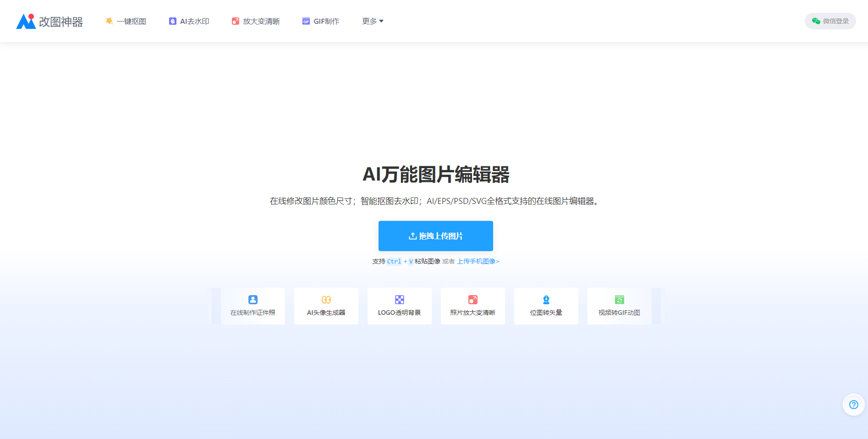Open the 放大变清晰 menu item
868x439 pixels.
(x=261, y=21)
